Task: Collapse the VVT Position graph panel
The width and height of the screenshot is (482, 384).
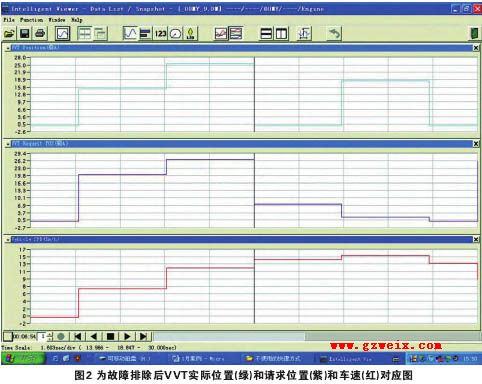Action: pos(8,48)
